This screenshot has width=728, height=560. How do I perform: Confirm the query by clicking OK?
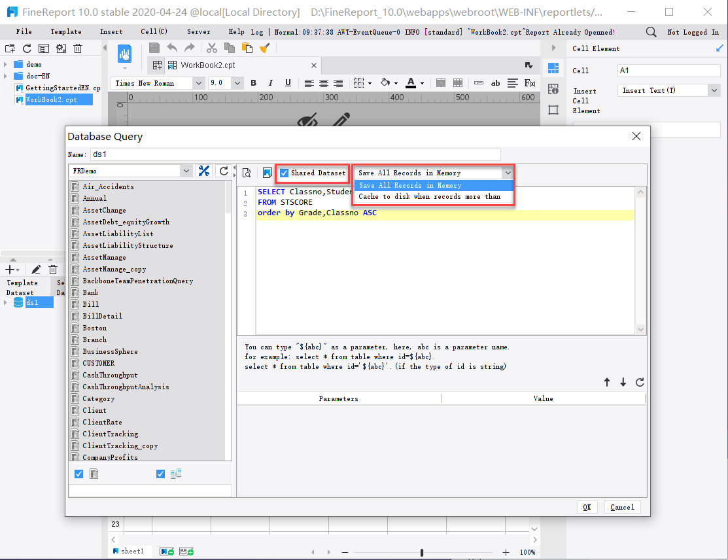[x=587, y=506]
